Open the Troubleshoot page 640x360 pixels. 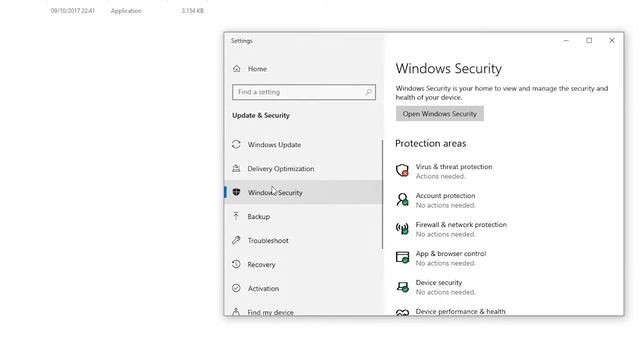coord(303,240)
